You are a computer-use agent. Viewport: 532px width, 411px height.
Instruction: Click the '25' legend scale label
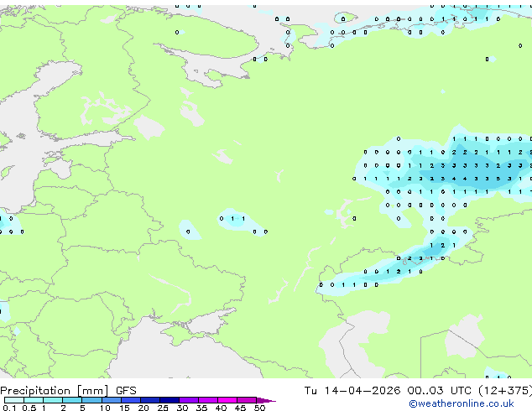point(163,408)
